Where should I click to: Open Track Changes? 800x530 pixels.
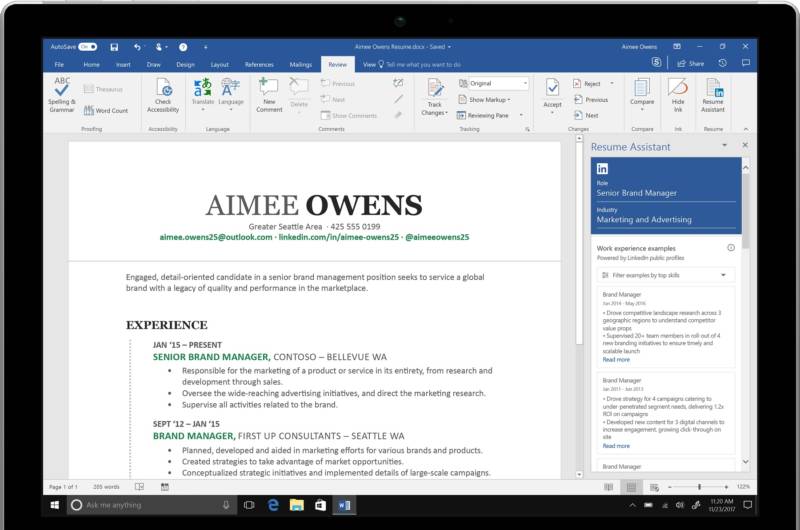[435, 97]
